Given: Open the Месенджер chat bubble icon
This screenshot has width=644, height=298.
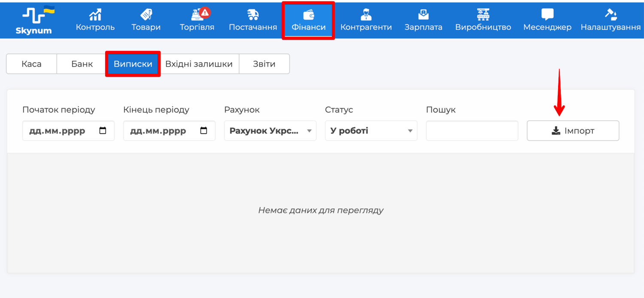Looking at the screenshot, I should pos(547,15).
